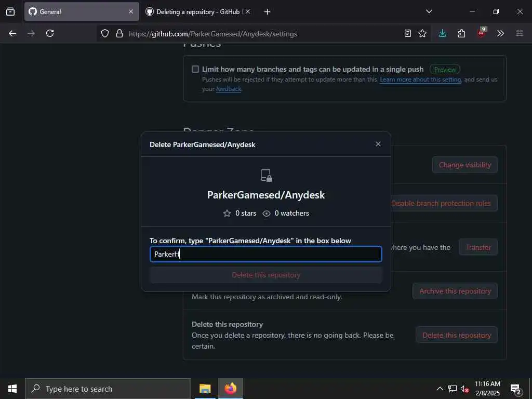
Task: Open the downloads panel
Action: (443, 33)
